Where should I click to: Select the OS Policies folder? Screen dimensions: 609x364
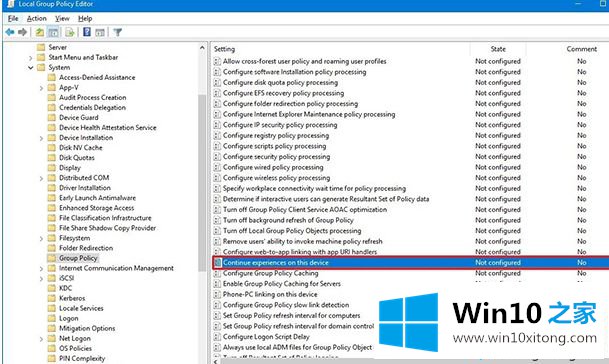(75, 348)
